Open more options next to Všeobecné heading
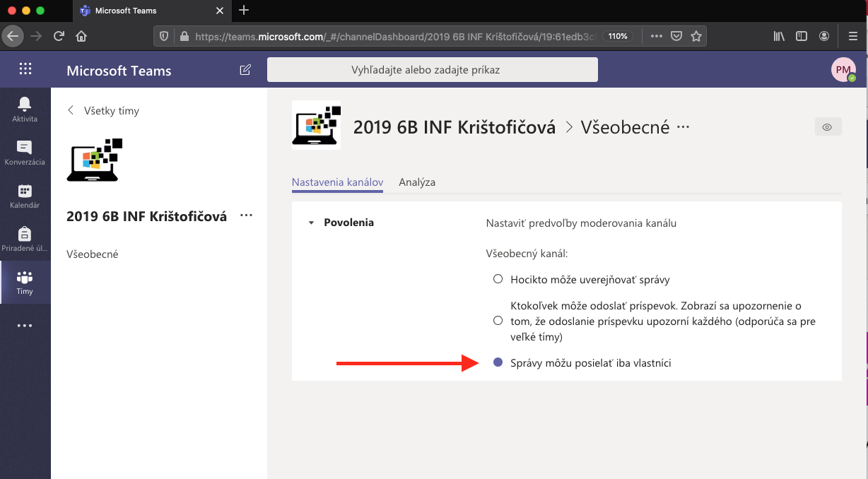 pos(683,127)
